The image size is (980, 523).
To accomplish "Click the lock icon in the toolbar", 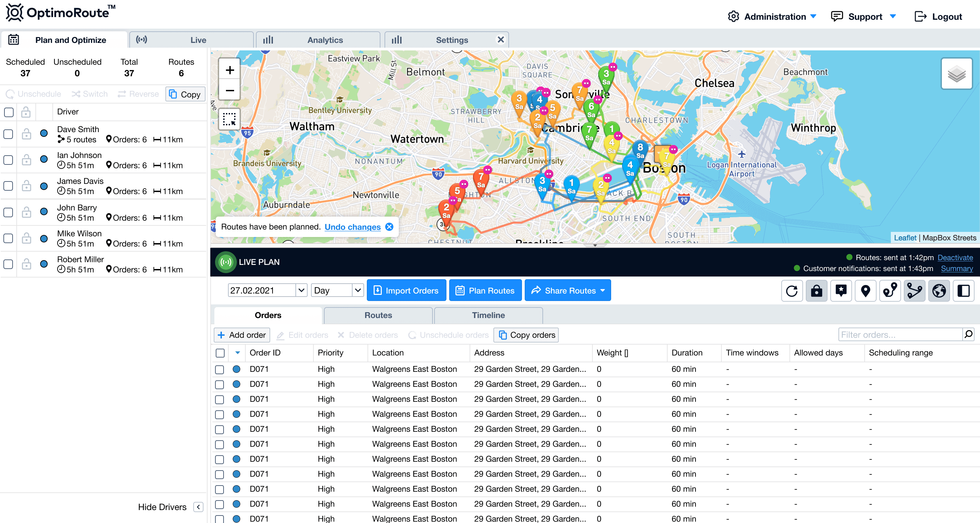I will pos(816,291).
